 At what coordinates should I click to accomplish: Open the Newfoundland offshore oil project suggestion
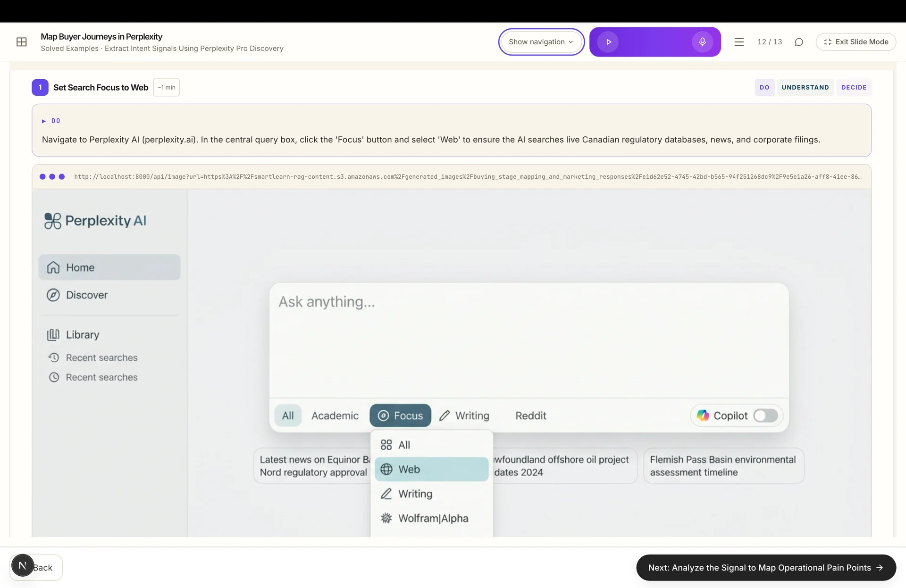pos(564,466)
